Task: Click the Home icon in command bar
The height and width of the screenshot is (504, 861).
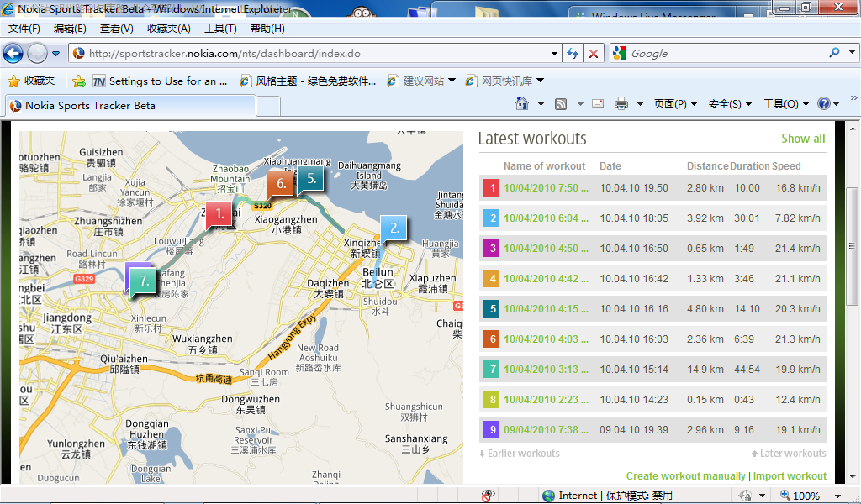Action: coord(522,103)
